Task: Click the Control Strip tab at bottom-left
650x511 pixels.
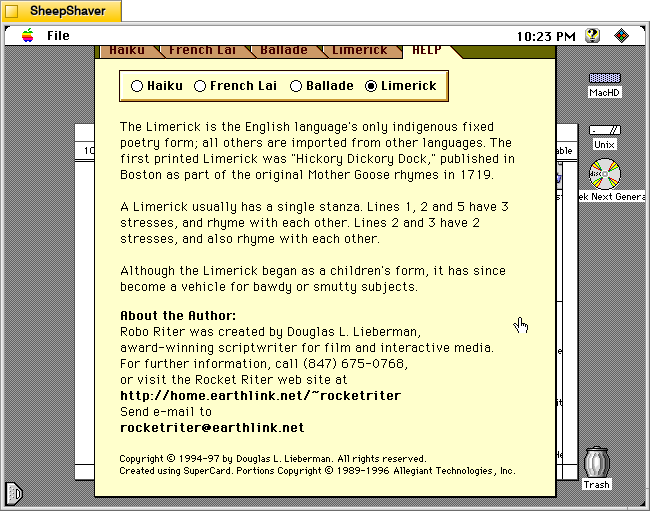Action: coord(14,493)
